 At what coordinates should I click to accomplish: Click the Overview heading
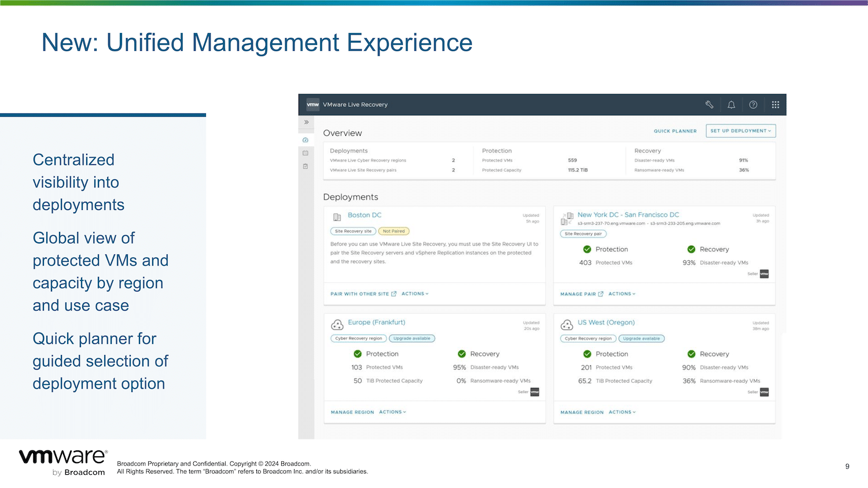click(x=343, y=133)
